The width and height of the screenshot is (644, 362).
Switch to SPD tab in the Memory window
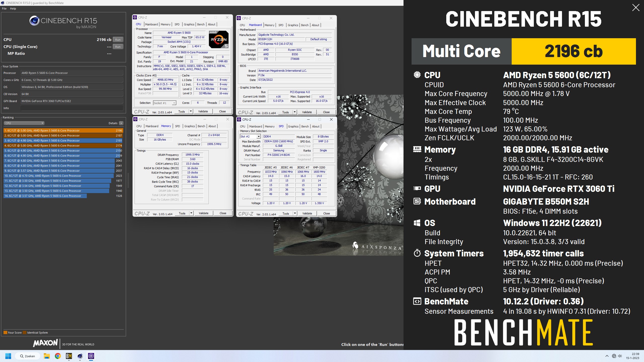point(177,126)
